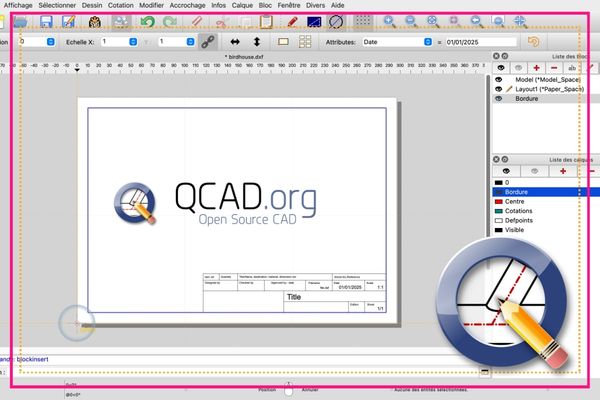Toggle visibility of Layout1 Paper_Space block

[499, 89]
